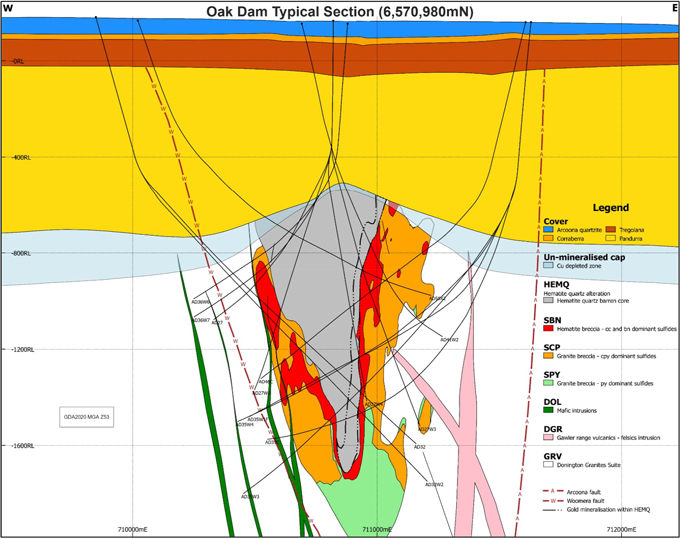Screen dimensions: 680x538
Task: Click the Woomera fault line symbol
Action: point(554,501)
